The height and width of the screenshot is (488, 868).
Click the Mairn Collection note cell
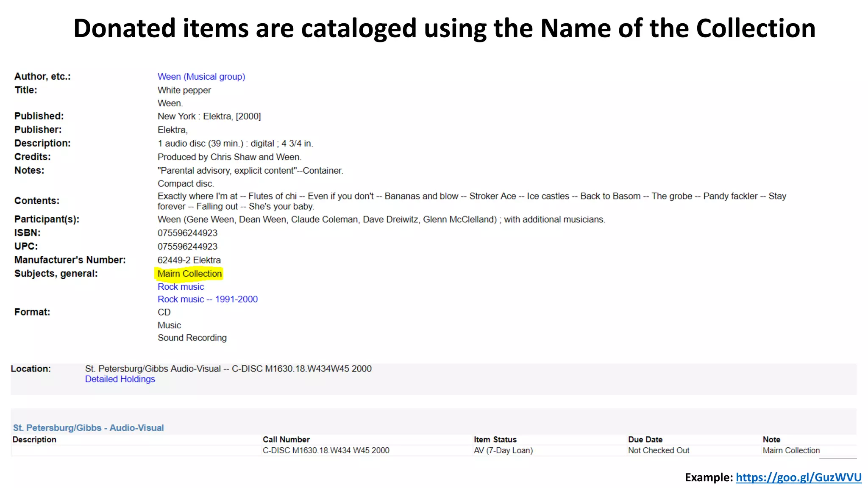(x=791, y=450)
